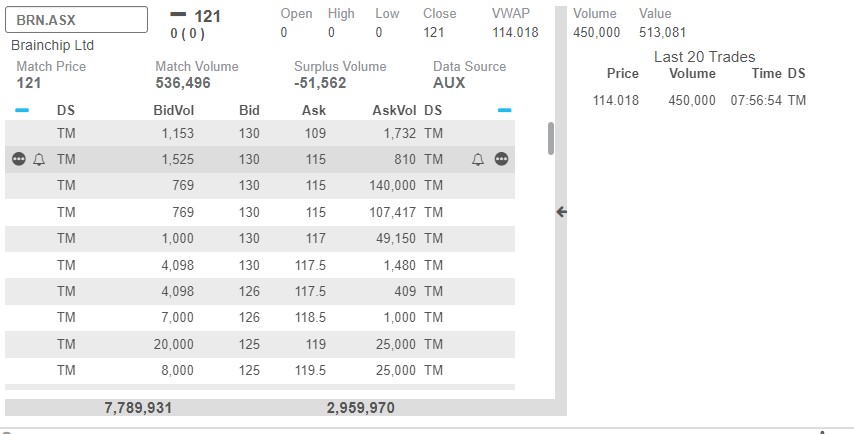
Task: Collapse the ask side with the blue minus
Action: (x=504, y=111)
